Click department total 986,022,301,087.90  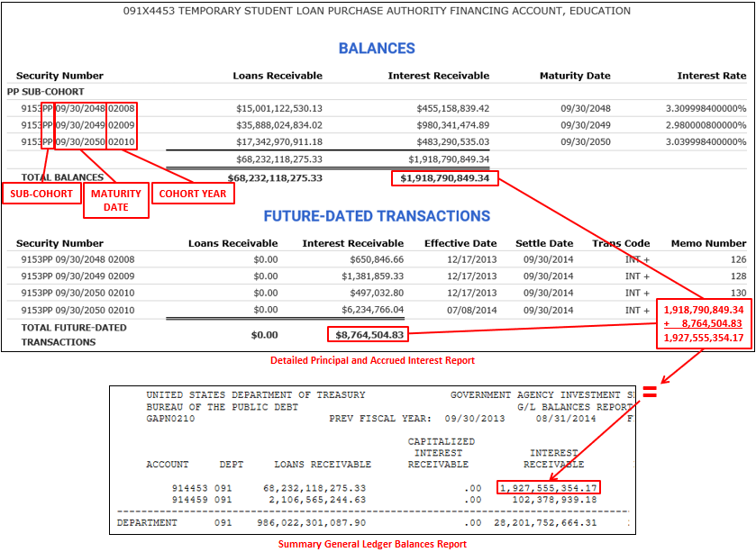[x=312, y=522]
